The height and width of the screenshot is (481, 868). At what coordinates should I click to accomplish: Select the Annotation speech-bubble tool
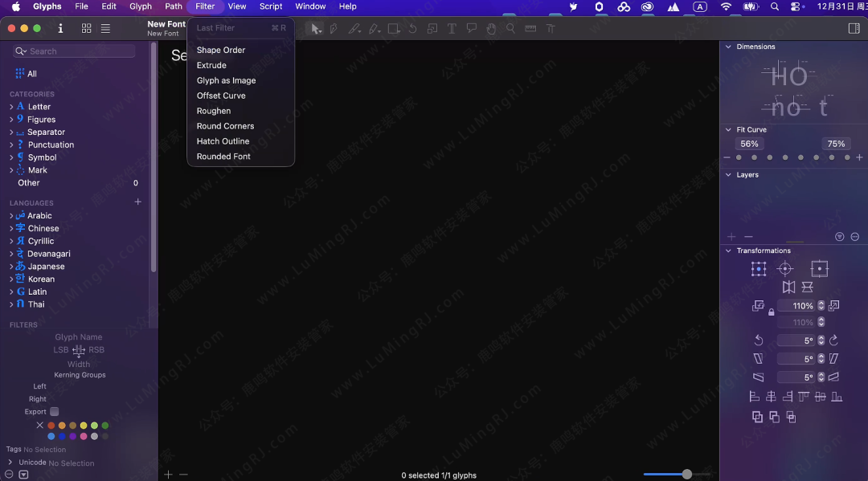pyautogui.click(x=472, y=28)
